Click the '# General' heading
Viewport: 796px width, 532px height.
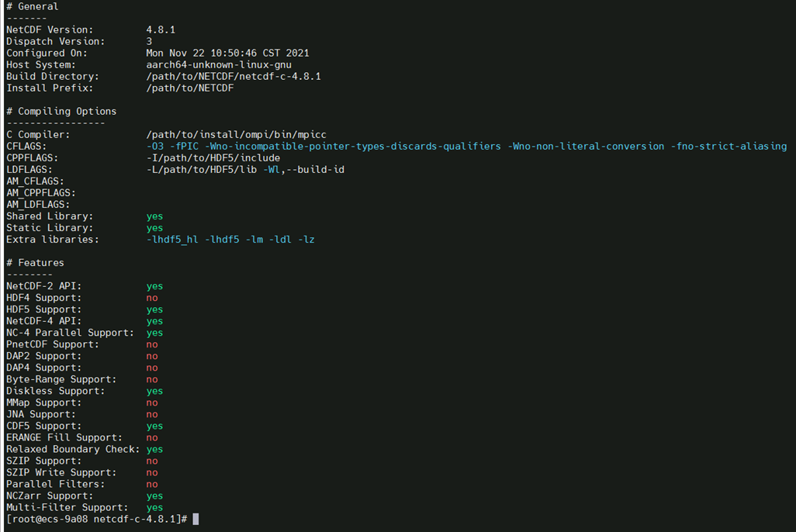click(32, 7)
